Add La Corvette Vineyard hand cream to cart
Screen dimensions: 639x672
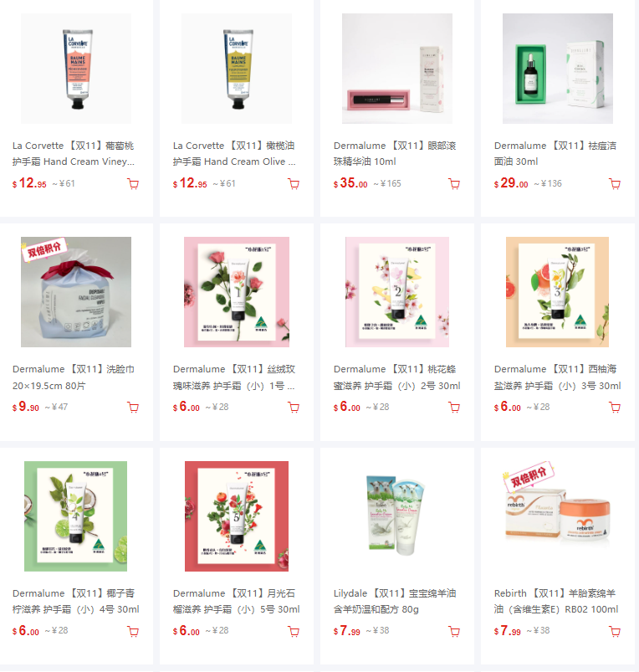133,184
